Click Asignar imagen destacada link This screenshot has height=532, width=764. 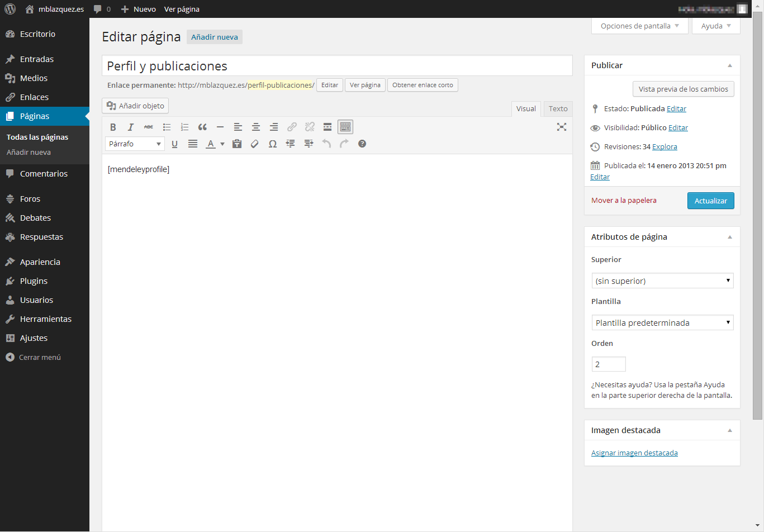click(634, 453)
